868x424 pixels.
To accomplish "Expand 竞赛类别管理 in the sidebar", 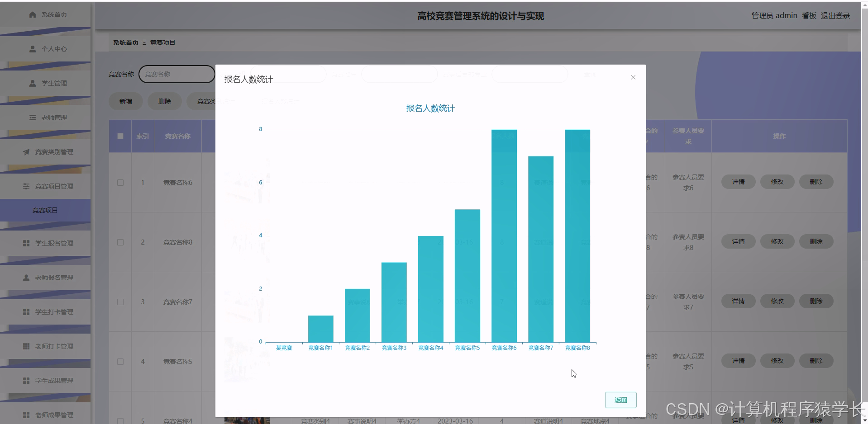I will 45,152.
